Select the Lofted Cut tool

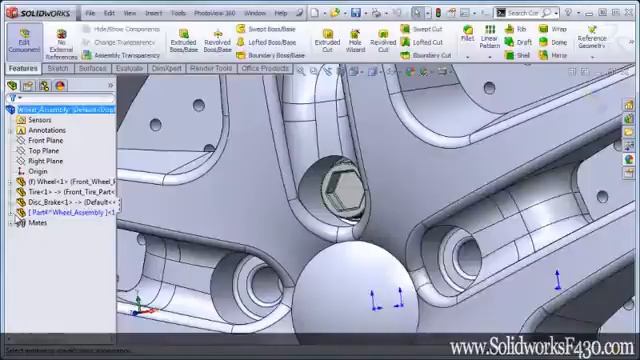click(422, 42)
